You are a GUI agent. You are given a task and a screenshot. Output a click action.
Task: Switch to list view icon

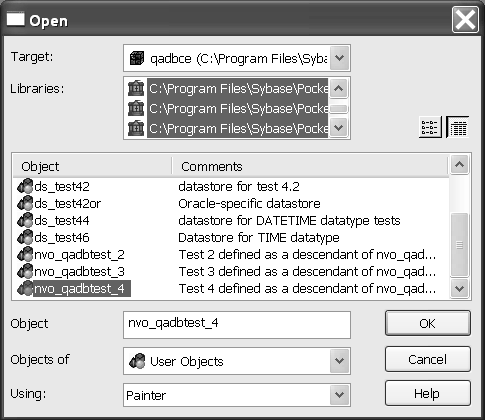point(430,127)
